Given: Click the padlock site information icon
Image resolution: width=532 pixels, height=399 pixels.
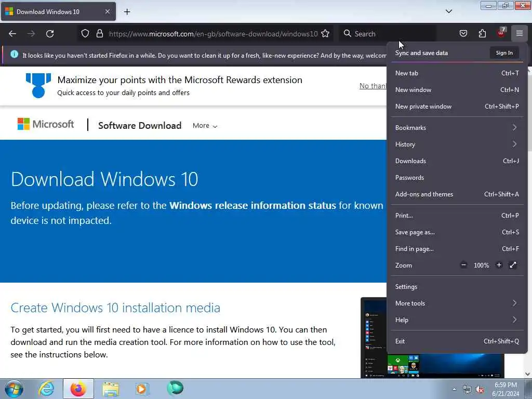Looking at the screenshot, I should (99, 34).
